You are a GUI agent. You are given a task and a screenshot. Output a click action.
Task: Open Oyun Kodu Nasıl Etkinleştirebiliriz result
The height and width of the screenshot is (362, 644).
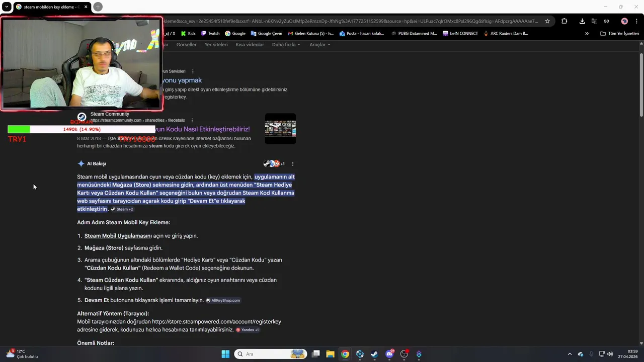pyautogui.click(x=203, y=129)
